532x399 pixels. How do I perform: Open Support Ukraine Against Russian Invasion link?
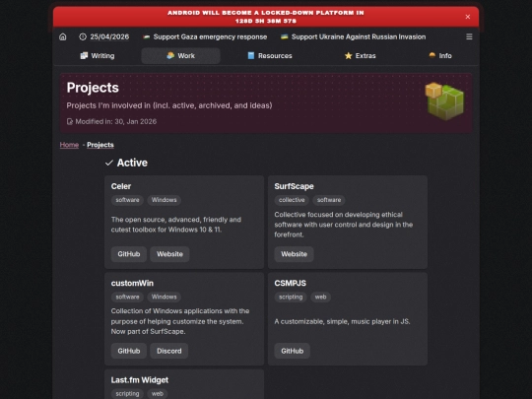(359, 36)
